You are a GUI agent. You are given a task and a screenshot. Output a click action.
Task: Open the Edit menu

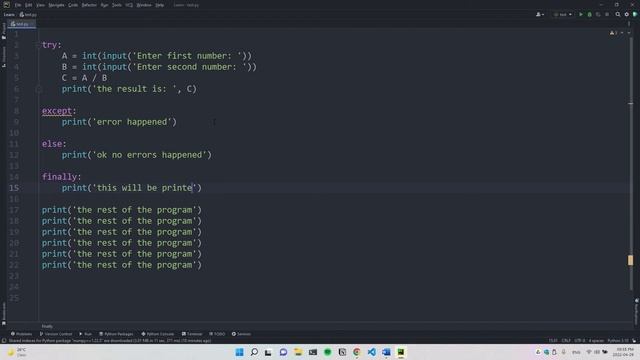(28, 5)
